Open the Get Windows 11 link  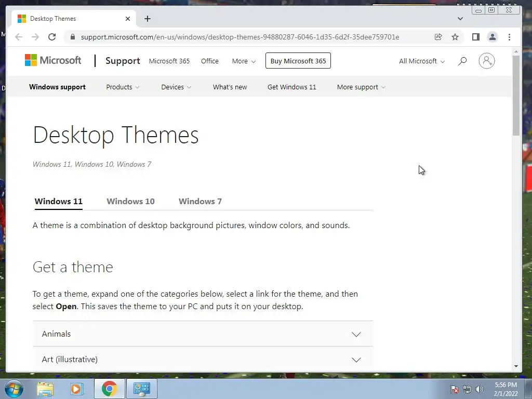tap(292, 87)
